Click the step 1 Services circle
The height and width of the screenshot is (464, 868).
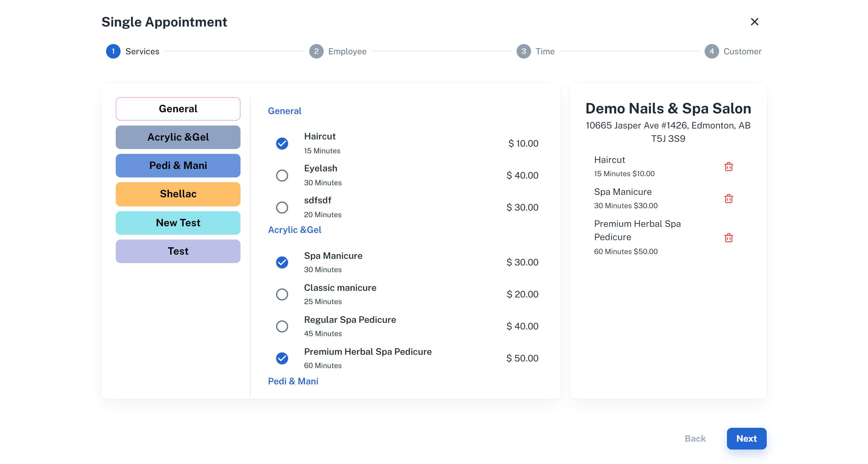click(113, 51)
